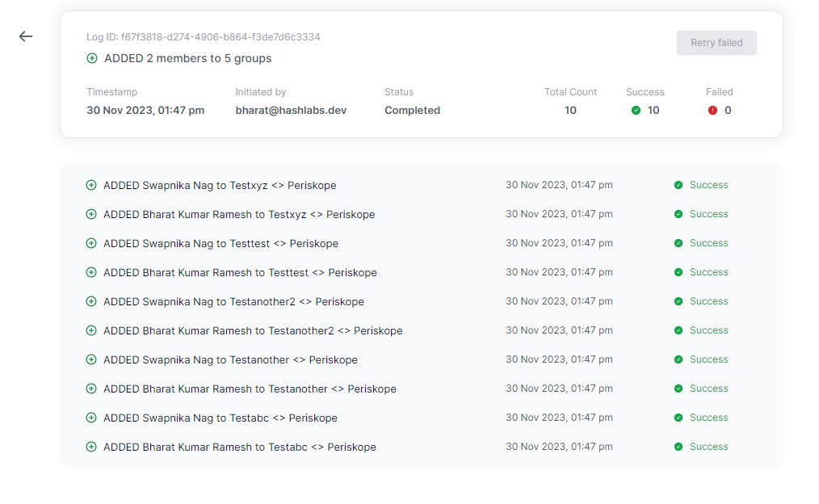Click the 'Completed' status value
819x504 pixels.
[412, 110]
